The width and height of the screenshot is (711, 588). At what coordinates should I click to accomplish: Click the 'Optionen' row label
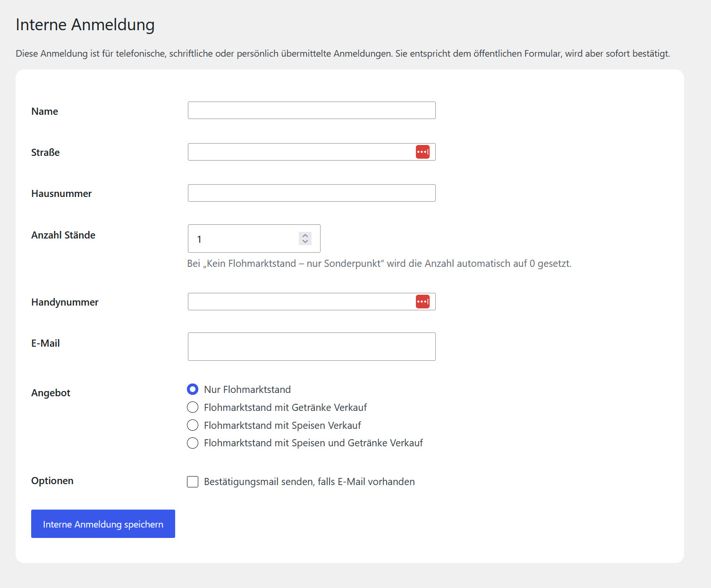52,481
